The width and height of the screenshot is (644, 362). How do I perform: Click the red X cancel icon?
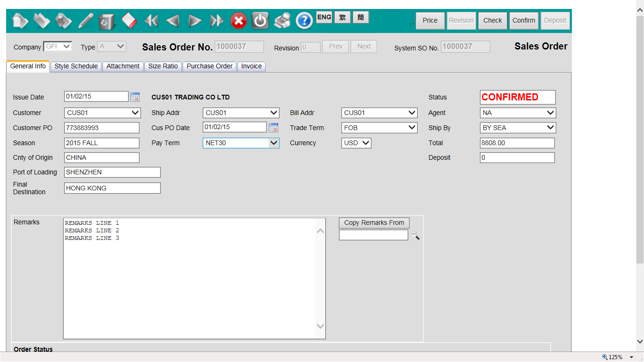[x=239, y=21]
